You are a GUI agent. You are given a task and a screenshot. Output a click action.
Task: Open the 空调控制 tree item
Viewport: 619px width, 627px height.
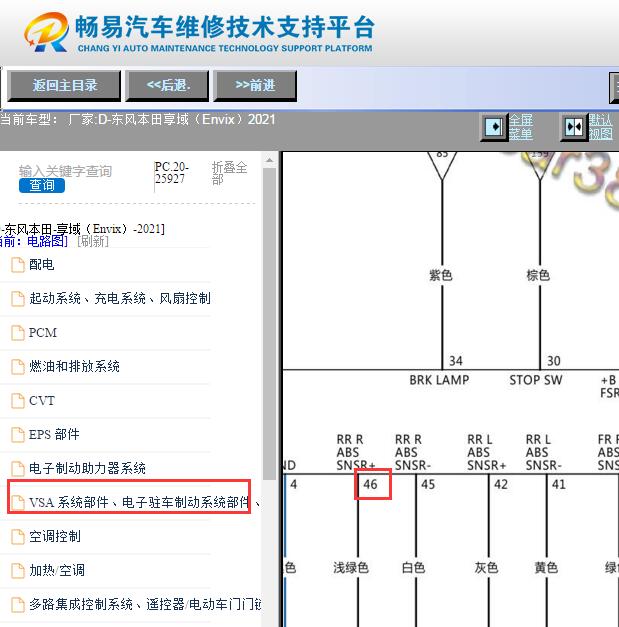[x=55, y=536]
